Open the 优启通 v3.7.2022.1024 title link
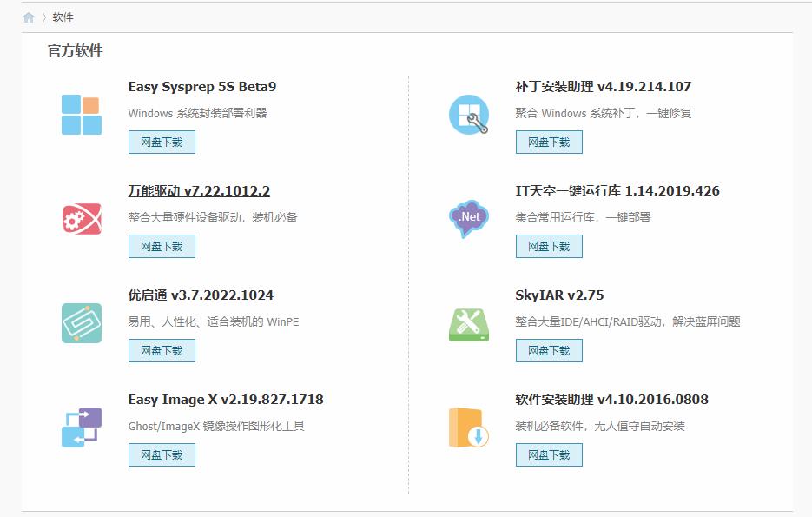 point(201,295)
